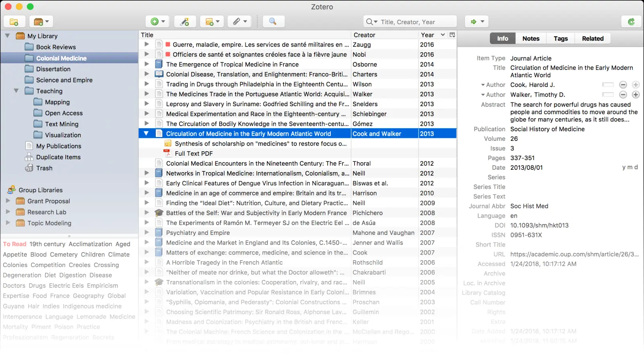Collapse the Circulation of Medicine item
This screenshot has width=644, height=362.
[146, 134]
